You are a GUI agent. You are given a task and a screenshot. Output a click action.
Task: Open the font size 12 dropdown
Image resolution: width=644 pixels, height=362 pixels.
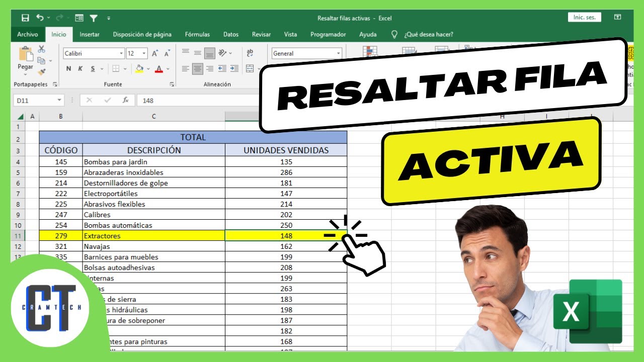coord(145,53)
